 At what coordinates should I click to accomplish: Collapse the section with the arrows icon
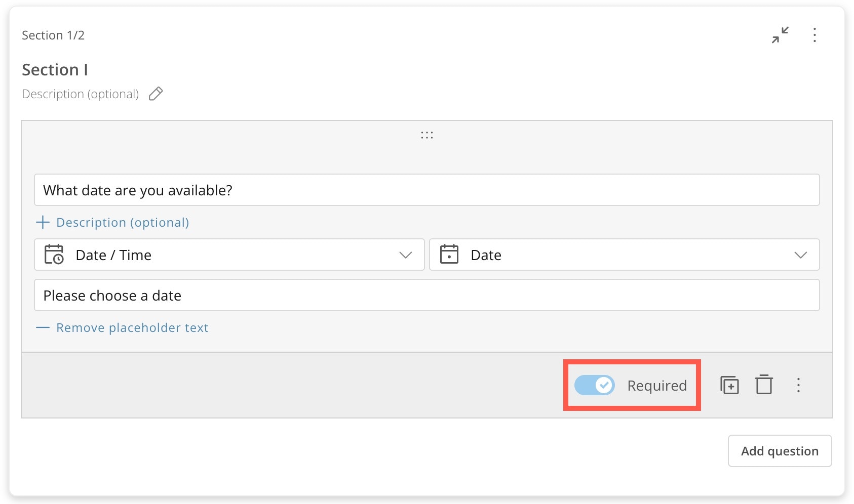pos(780,35)
